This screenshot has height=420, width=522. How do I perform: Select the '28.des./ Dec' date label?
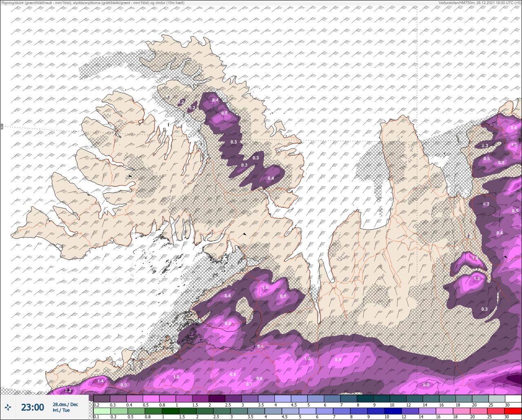tap(65, 404)
